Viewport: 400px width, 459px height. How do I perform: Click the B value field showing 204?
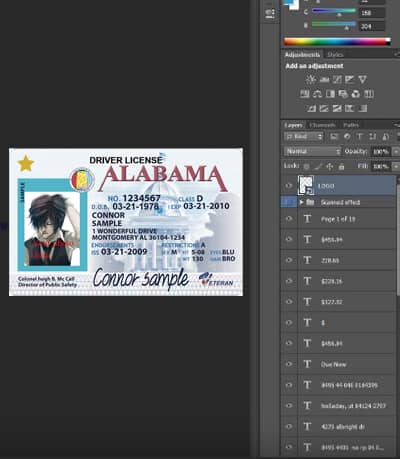point(372,26)
